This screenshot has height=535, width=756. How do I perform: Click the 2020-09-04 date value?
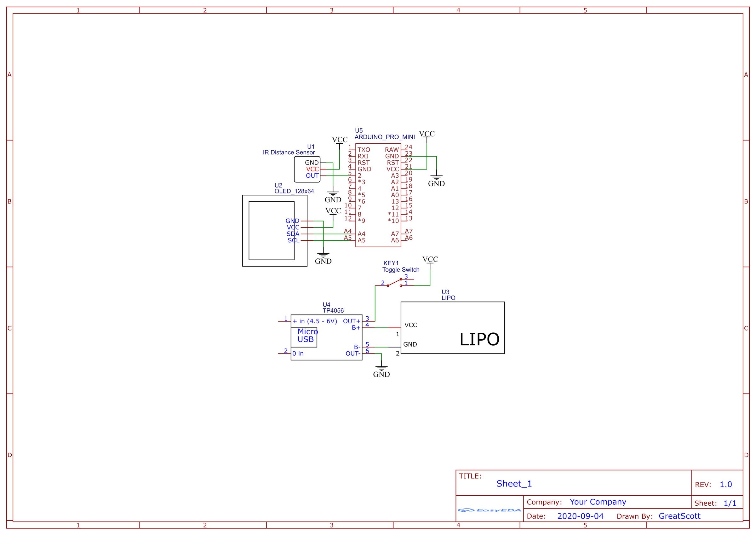click(x=580, y=516)
